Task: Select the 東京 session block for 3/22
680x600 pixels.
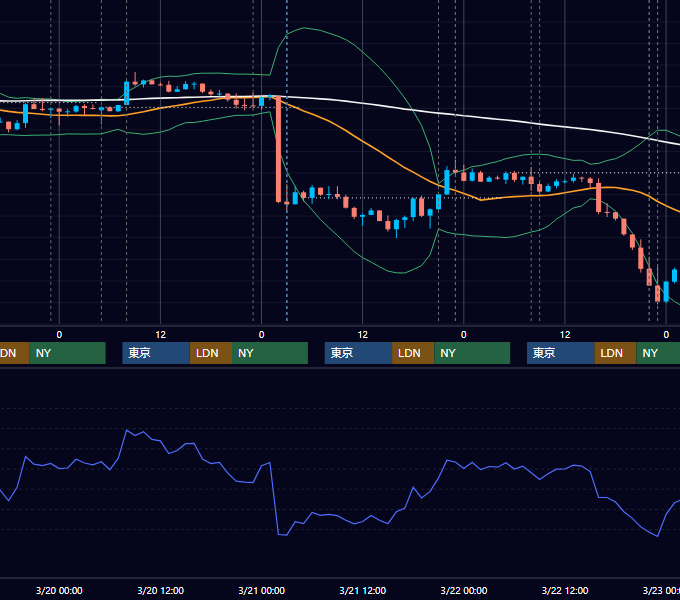Action: 561,353
